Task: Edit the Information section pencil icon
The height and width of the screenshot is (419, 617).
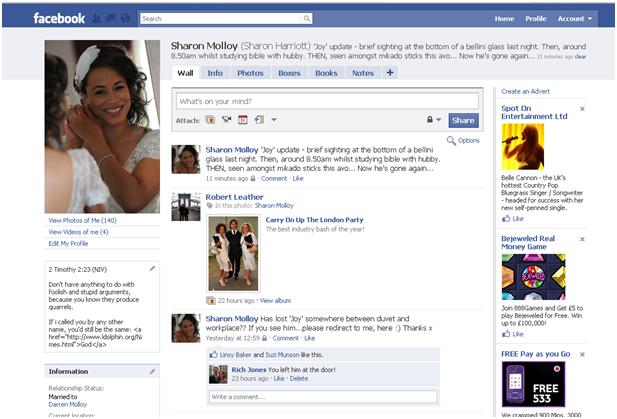Action: coord(152,371)
